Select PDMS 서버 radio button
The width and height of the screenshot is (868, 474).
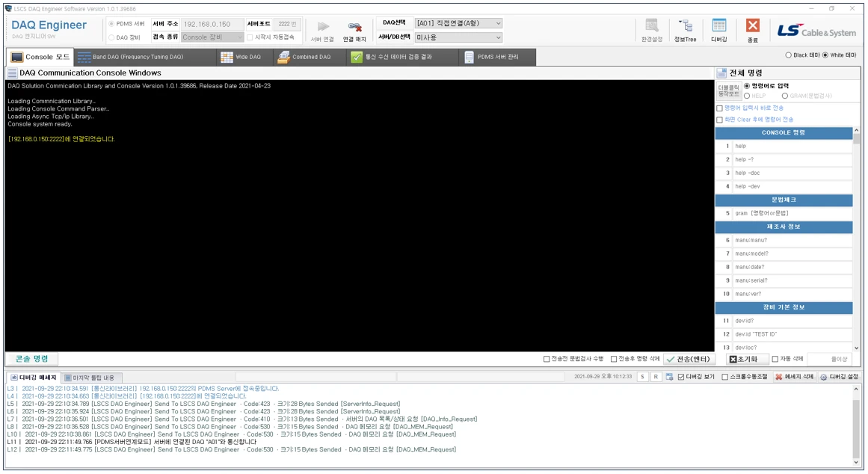click(111, 24)
